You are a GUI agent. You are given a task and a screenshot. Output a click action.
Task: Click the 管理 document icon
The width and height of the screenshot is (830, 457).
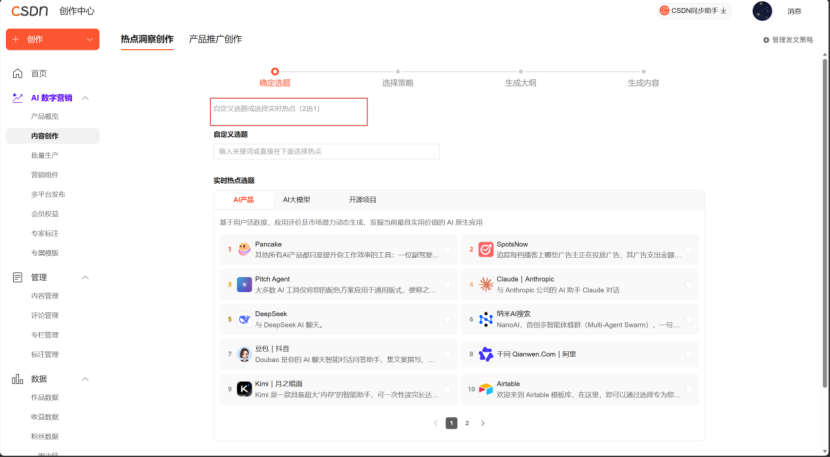pos(17,277)
